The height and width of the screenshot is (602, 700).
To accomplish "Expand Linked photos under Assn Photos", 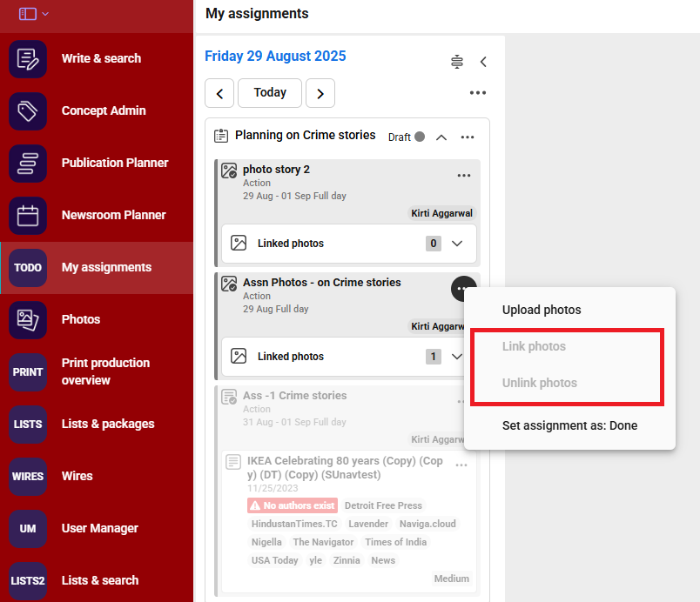I will 457,357.
